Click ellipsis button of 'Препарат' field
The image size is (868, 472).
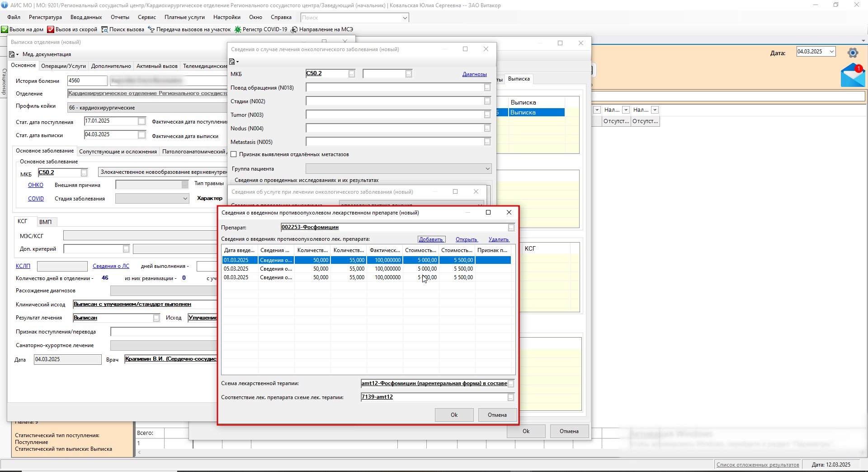click(511, 228)
